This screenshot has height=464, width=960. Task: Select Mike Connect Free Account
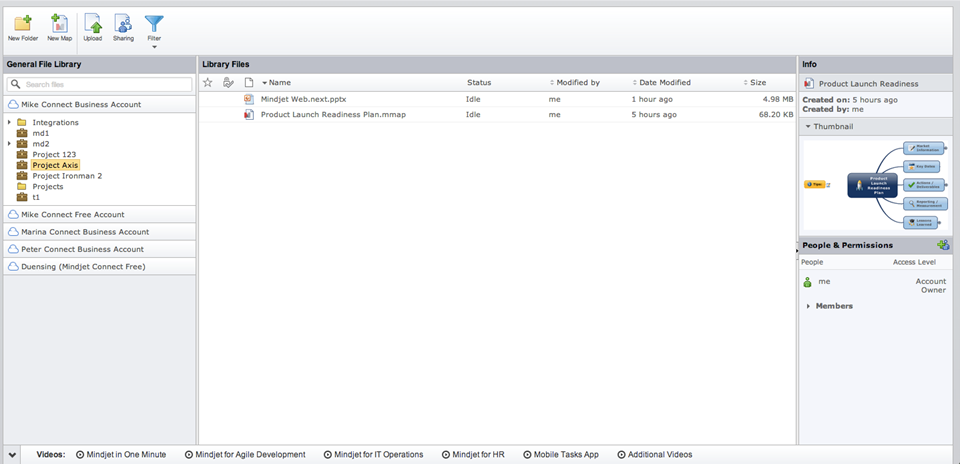point(72,214)
